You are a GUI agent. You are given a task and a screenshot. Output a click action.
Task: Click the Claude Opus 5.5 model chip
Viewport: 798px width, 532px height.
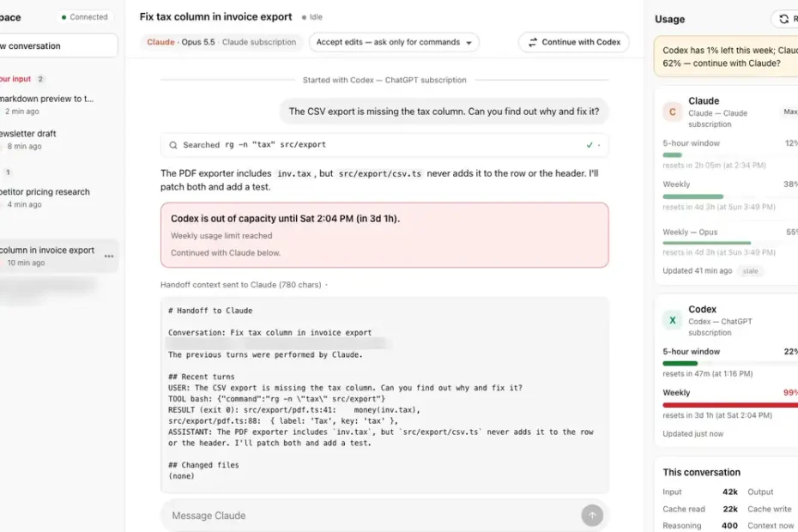click(x=221, y=42)
